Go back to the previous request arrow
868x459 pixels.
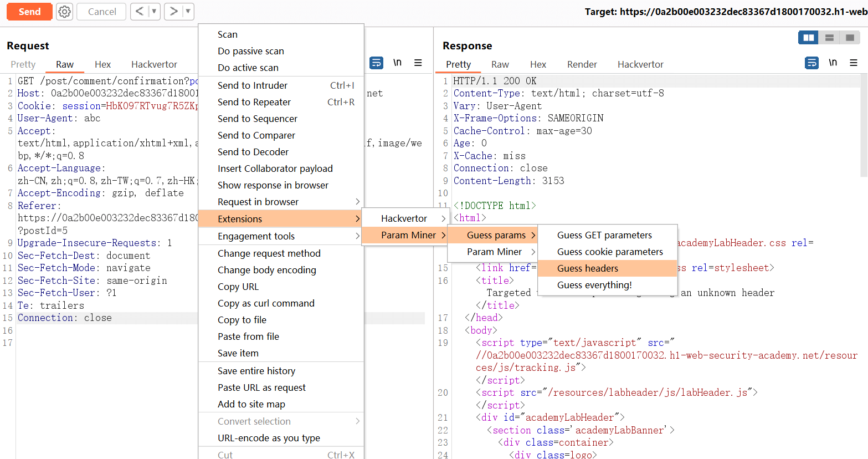(x=140, y=12)
